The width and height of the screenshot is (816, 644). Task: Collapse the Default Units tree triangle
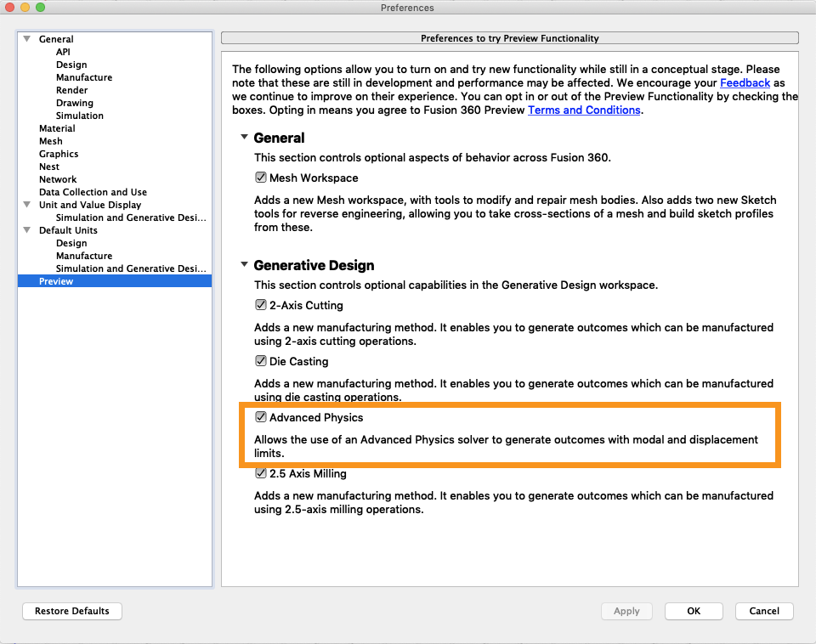point(27,230)
